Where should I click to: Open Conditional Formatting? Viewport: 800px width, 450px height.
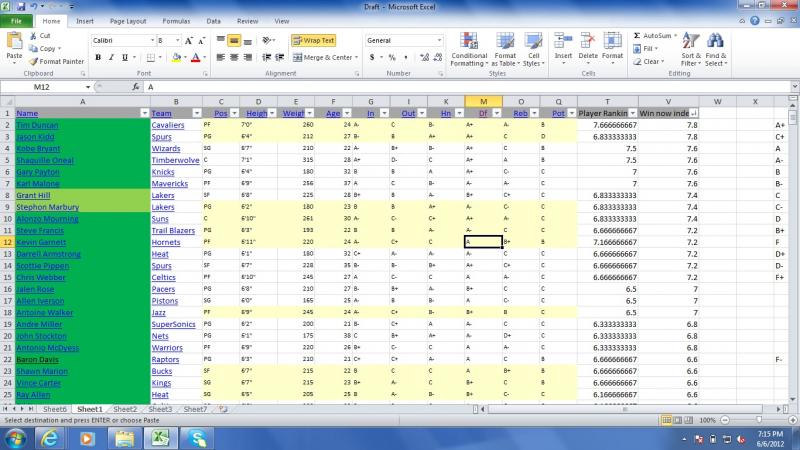pos(469,49)
